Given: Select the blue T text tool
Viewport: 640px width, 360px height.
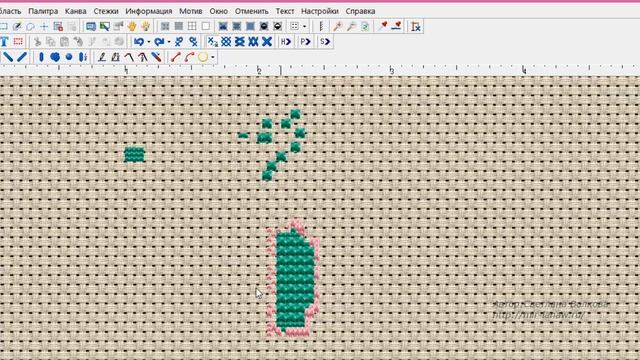Looking at the screenshot, I should 4,42.
